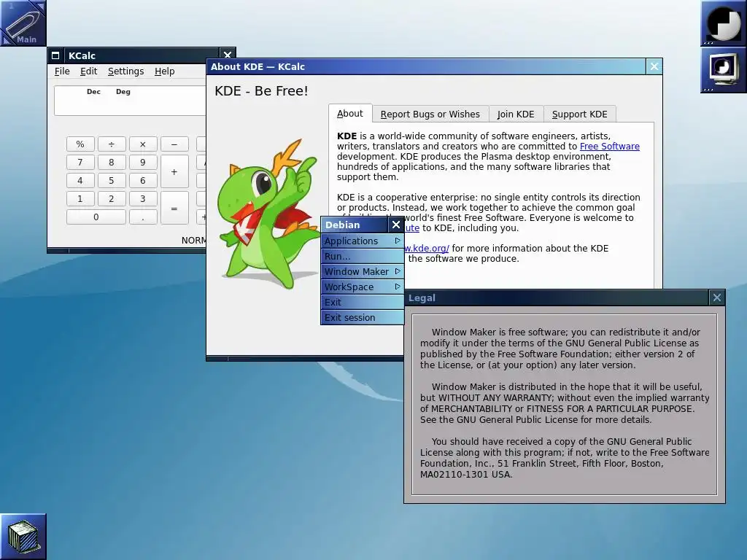Viewport: 747px width, 560px height.
Task: Expand the Applications submenu
Action: [x=363, y=241]
